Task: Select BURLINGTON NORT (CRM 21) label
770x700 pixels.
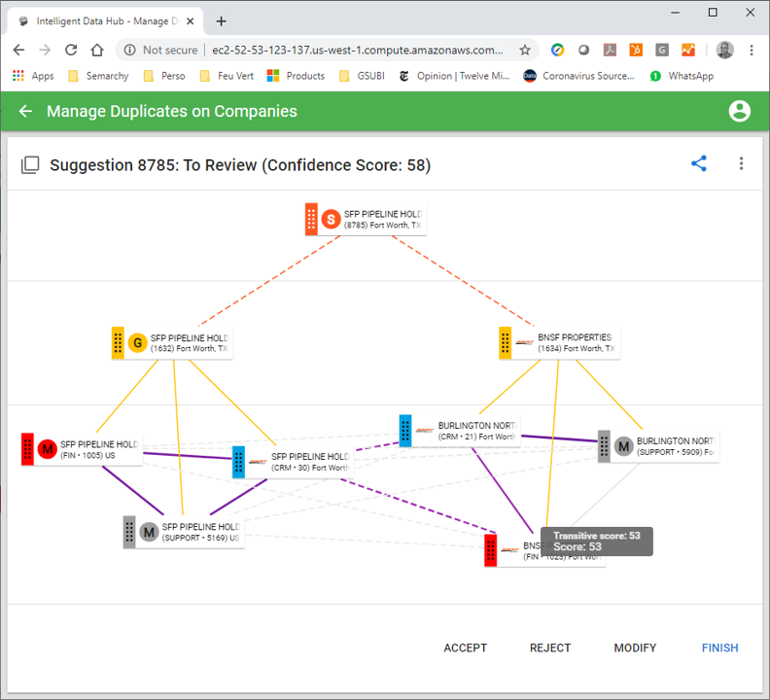Action: [x=476, y=431]
